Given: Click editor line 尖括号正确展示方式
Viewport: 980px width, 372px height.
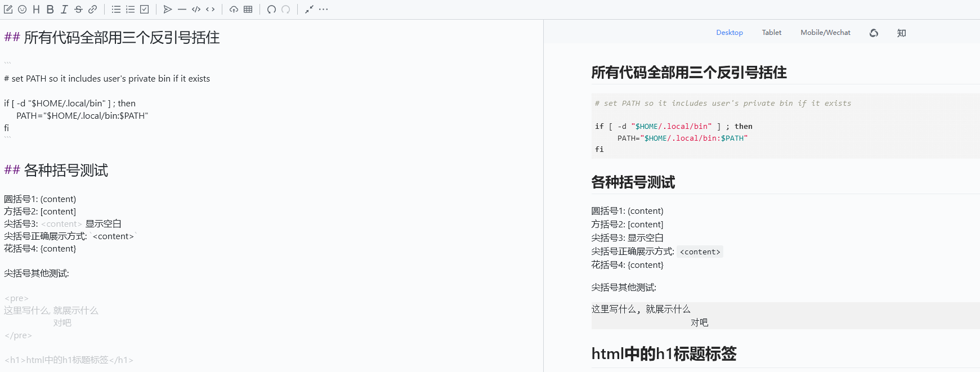Looking at the screenshot, I should [x=70, y=236].
